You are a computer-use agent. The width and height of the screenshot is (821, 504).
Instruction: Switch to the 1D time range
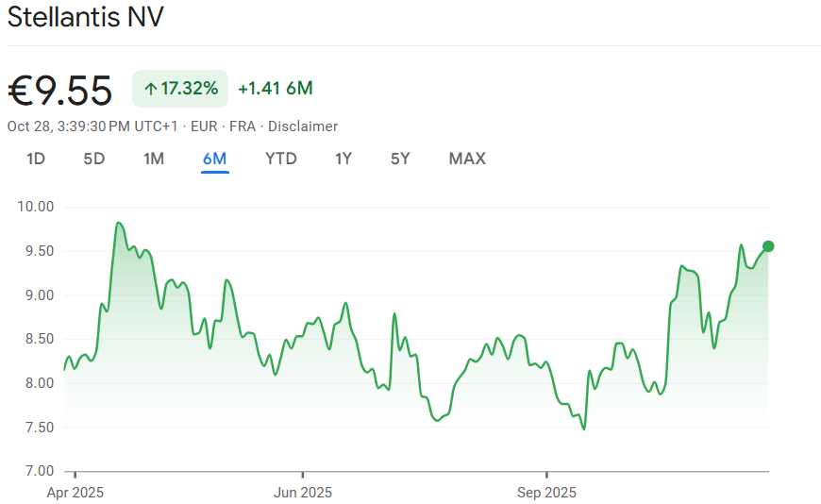36,159
